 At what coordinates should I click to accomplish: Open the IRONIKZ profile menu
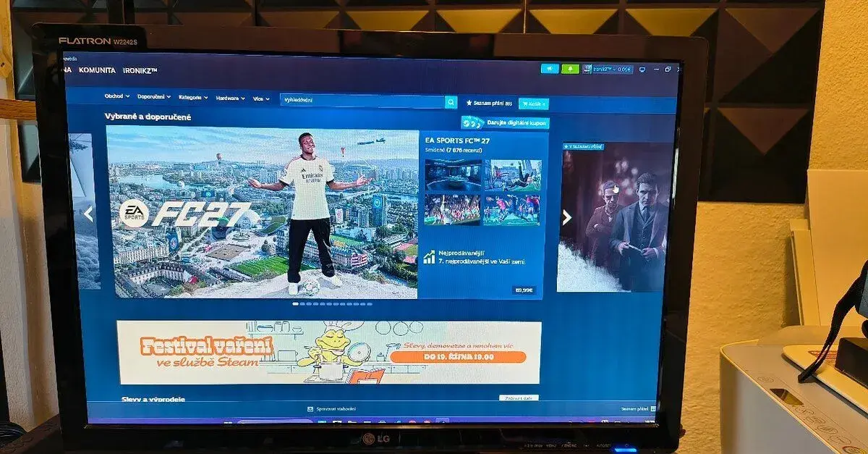(x=140, y=70)
